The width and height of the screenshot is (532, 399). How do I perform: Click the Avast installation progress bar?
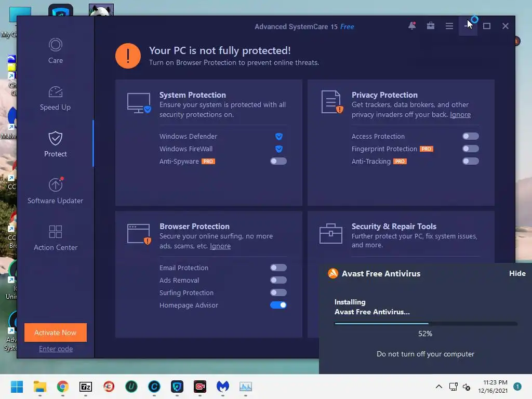(426, 324)
